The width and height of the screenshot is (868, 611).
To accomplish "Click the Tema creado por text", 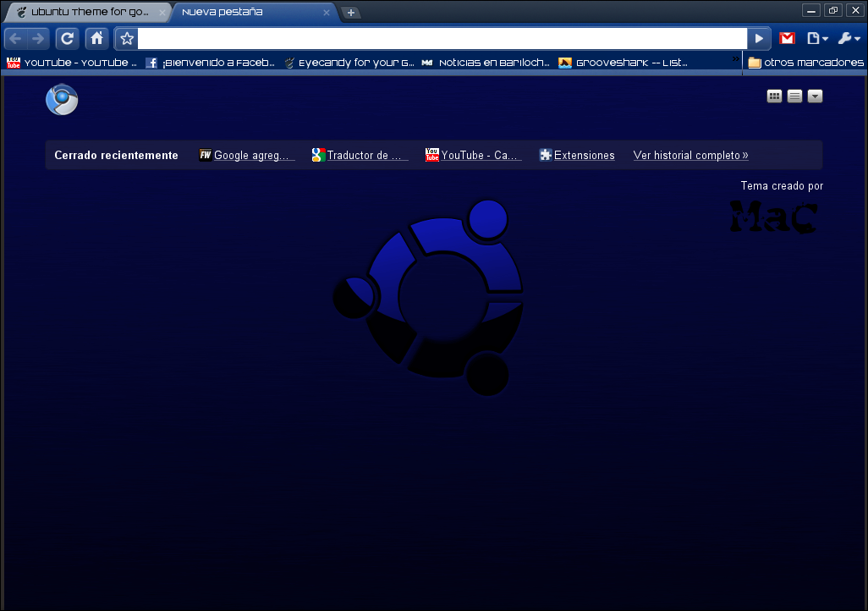I will click(x=782, y=185).
